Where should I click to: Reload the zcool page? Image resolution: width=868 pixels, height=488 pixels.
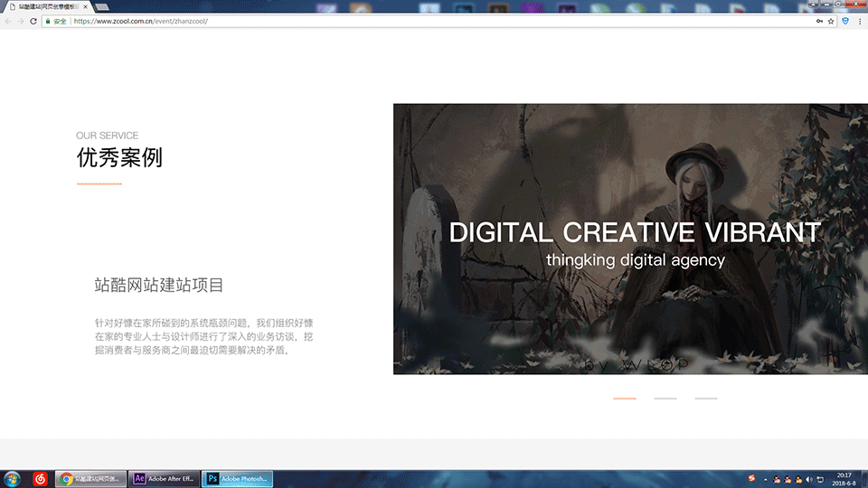33,21
